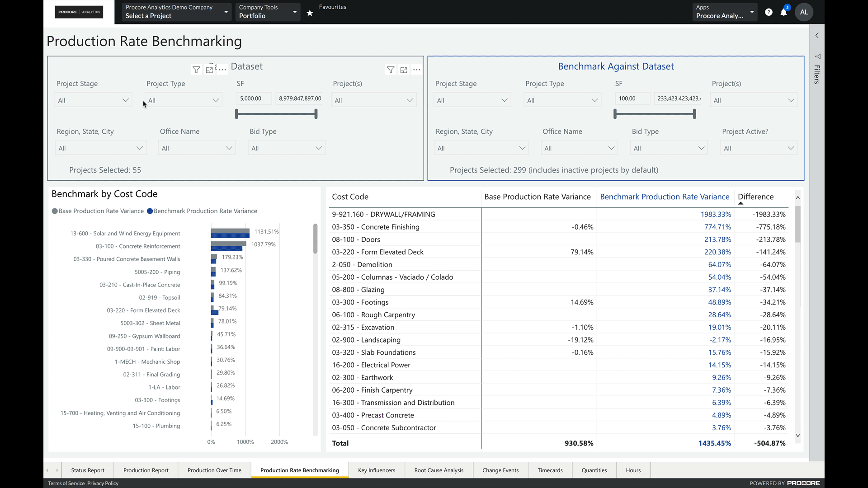Viewport: 868px width, 488px height.
Task: Open the right more options ellipsis in Dataset panel
Action: [417, 70]
